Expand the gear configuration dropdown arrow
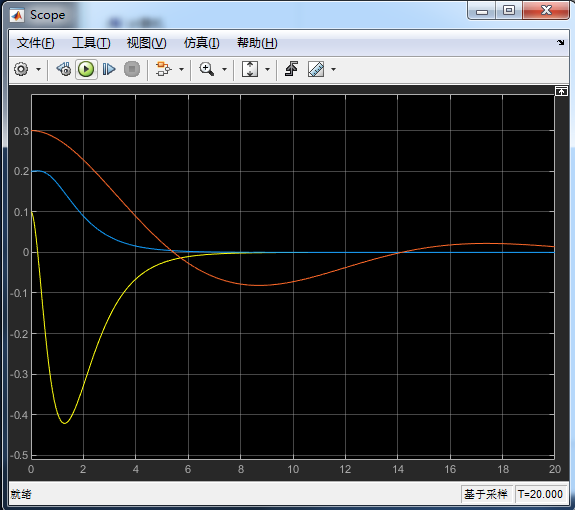This screenshot has height=510, width=575. (39, 69)
